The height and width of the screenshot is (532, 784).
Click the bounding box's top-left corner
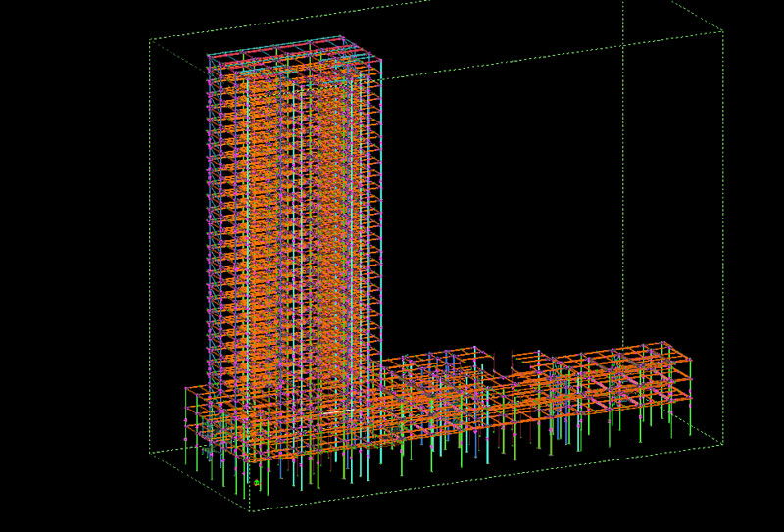pyautogui.click(x=150, y=40)
